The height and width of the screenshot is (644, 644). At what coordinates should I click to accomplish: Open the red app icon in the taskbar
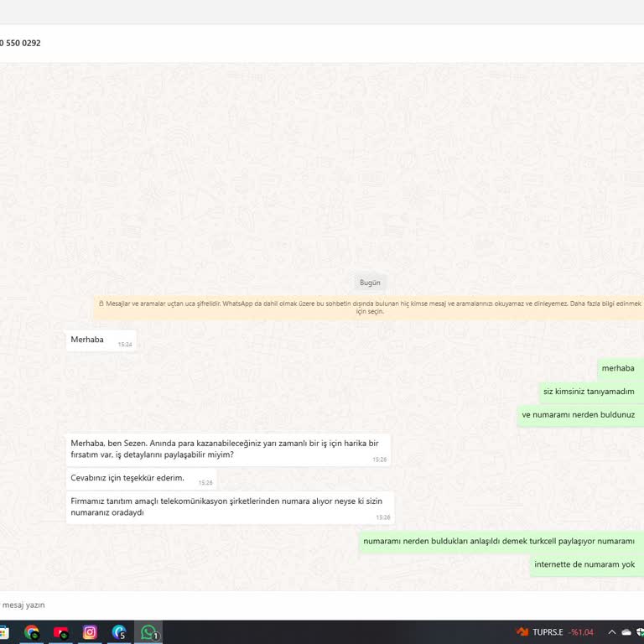point(60,632)
